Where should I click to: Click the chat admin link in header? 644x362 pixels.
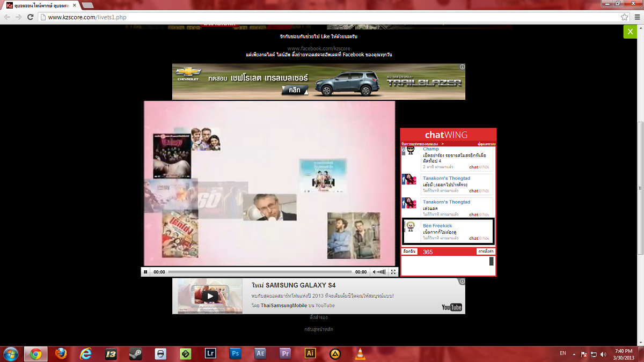click(x=486, y=144)
